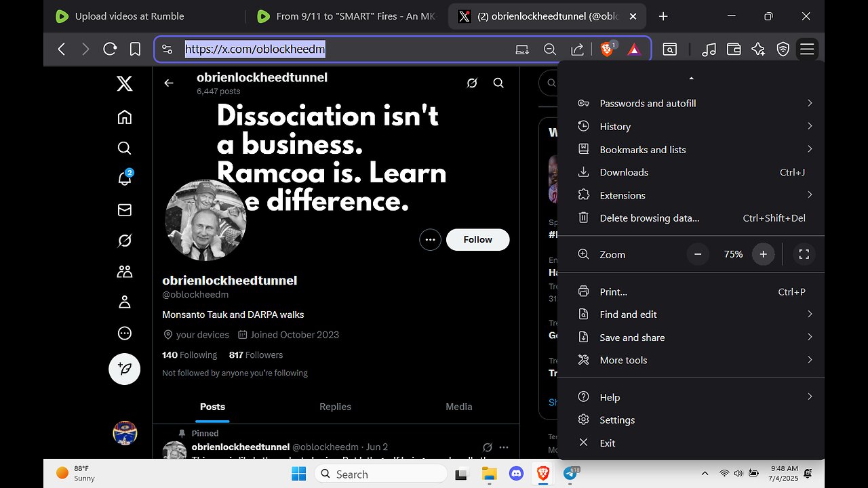Expand Bookmarks and lists submenu
868x488 pixels.
691,149
